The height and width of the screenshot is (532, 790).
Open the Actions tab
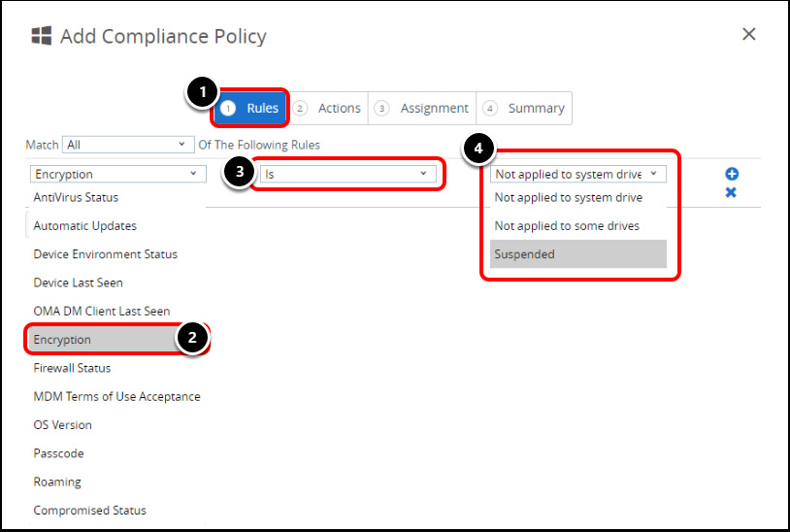[x=329, y=108]
